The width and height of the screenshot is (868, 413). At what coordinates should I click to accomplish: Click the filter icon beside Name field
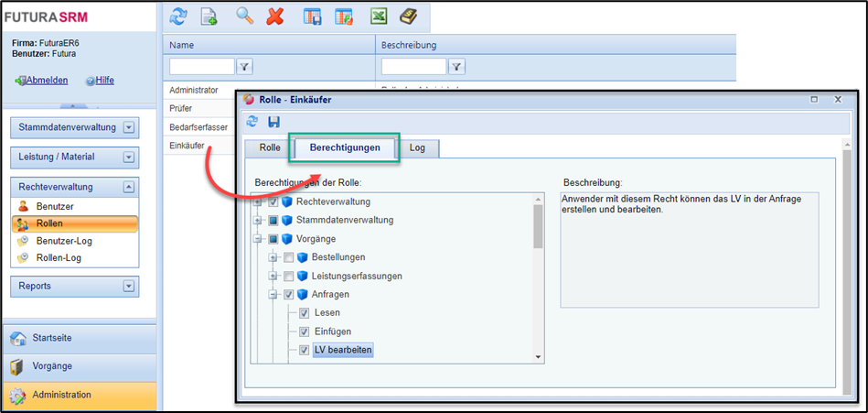(245, 66)
